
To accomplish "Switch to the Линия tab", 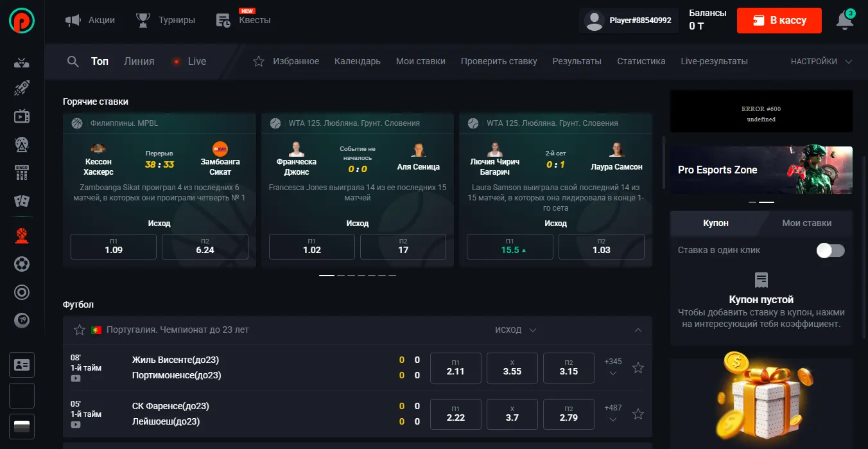I will click(139, 62).
